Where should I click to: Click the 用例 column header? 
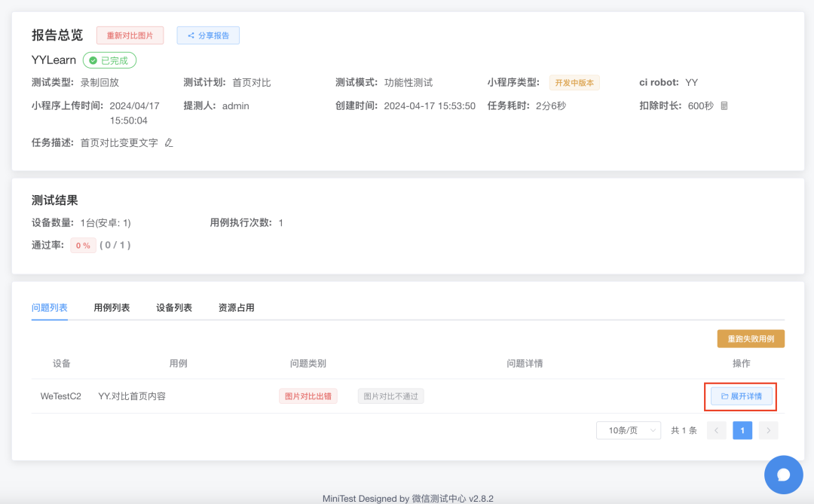coord(178,363)
